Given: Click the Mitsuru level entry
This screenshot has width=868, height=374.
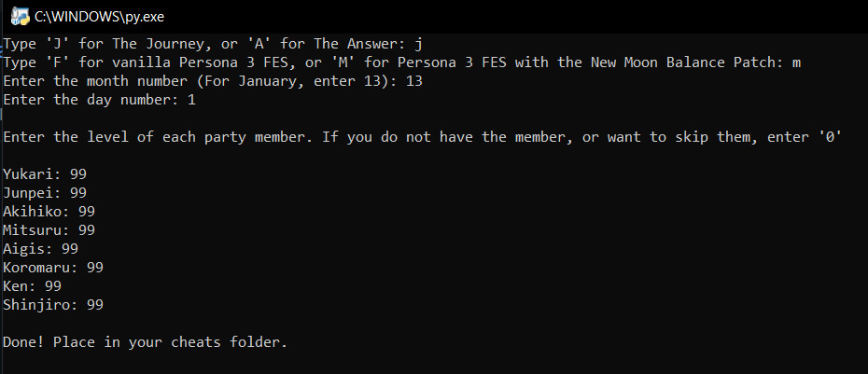Looking at the screenshot, I should [x=49, y=230].
